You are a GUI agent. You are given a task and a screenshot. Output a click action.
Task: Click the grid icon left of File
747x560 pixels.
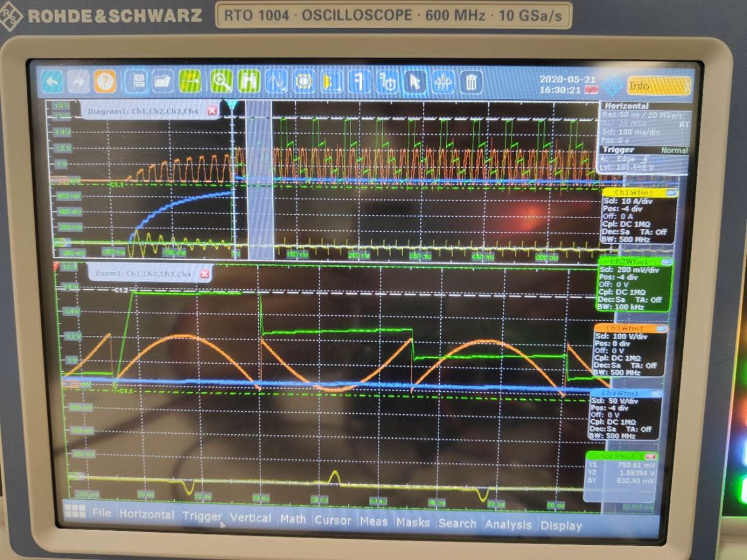point(75,511)
